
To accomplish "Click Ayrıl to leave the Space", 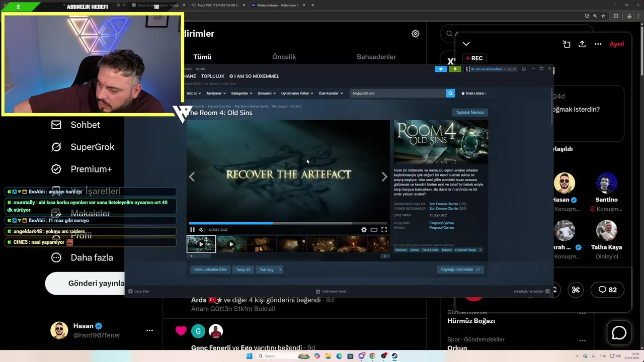I will (616, 44).
